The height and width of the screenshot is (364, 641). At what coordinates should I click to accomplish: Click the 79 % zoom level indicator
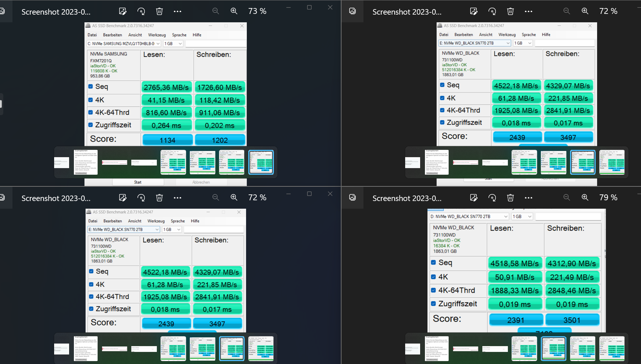pos(608,198)
